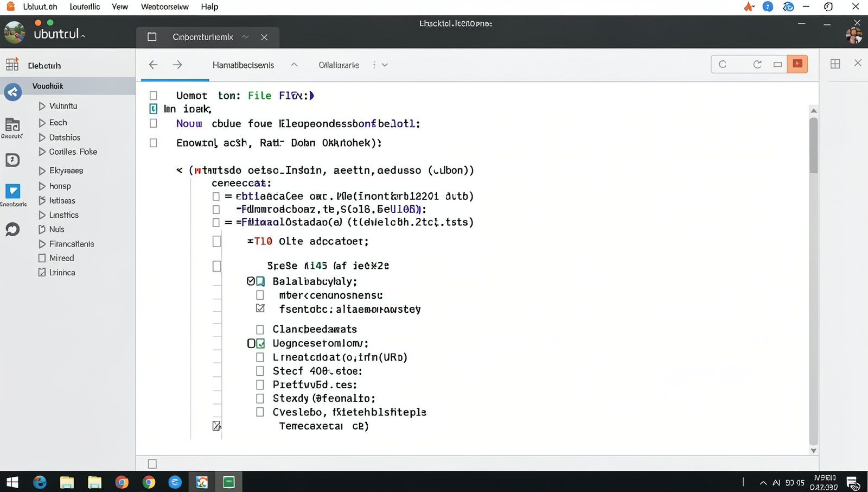Toggle the checkbox beside 'Uomot ton: File'
The height and width of the screenshot is (492, 868).
click(154, 96)
